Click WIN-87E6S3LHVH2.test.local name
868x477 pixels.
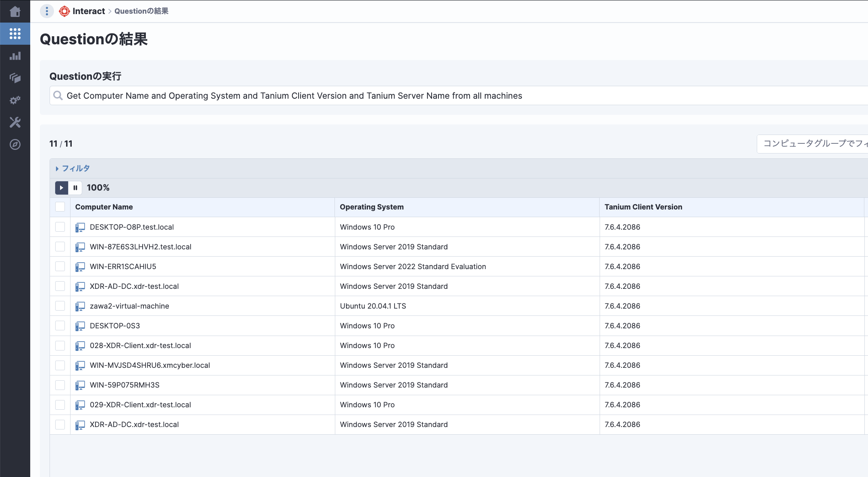pyautogui.click(x=141, y=247)
